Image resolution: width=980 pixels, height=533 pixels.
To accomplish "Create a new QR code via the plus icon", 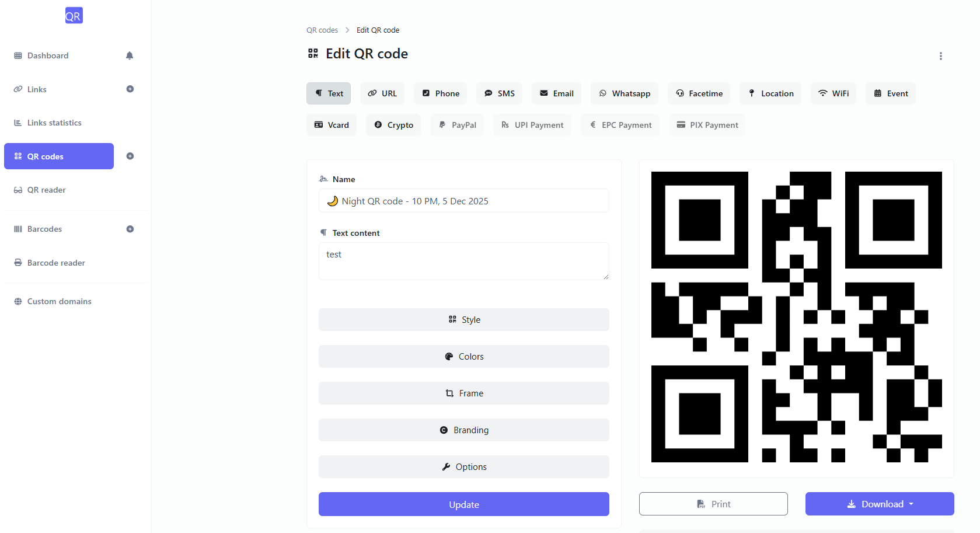I will click(130, 156).
